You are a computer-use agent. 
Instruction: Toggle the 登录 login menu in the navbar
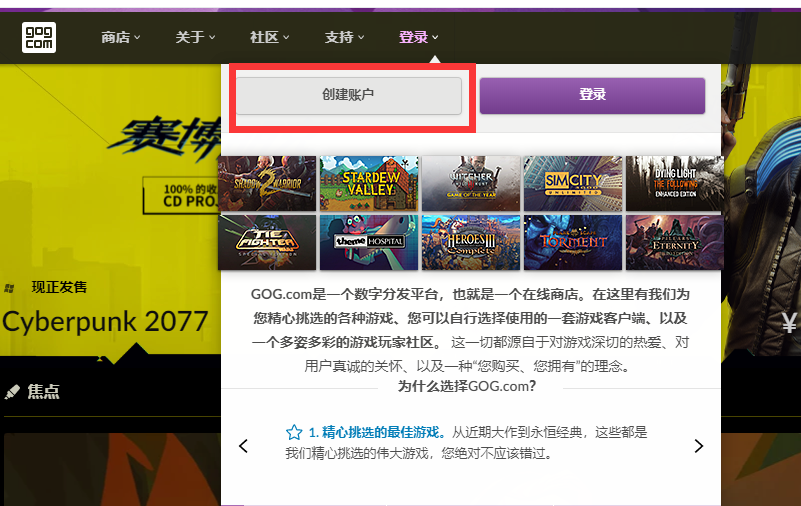pos(418,37)
